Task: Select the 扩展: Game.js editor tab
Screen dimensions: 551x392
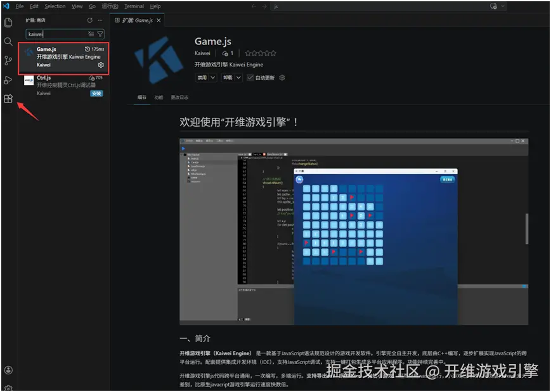Action: [x=138, y=20]
